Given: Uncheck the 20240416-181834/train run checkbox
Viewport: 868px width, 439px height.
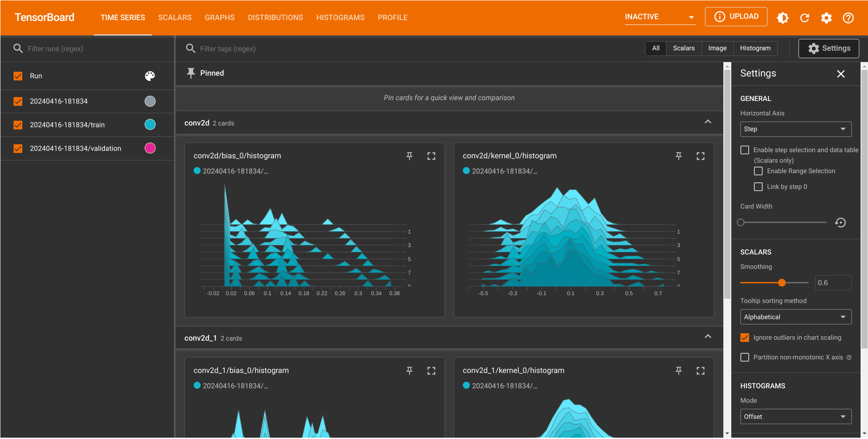Looking at the screenshot, I should click(18, 125).
